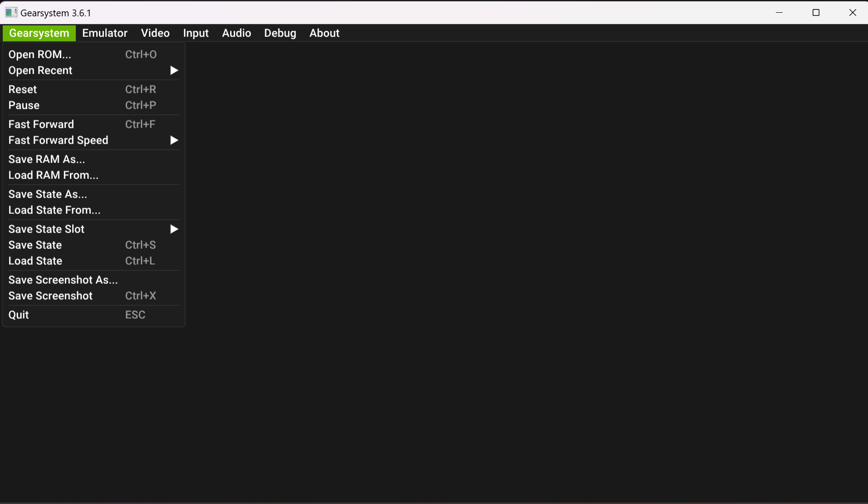Screen dimensions: 868x504
Task: Expand the Open Recent submenu
Action: tap(94, 70)
